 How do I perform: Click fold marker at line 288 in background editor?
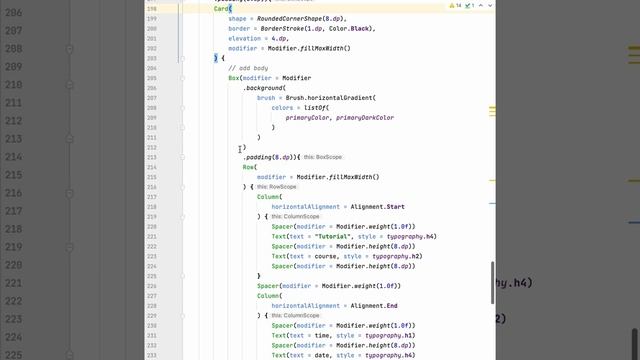[x=69, y=49]
